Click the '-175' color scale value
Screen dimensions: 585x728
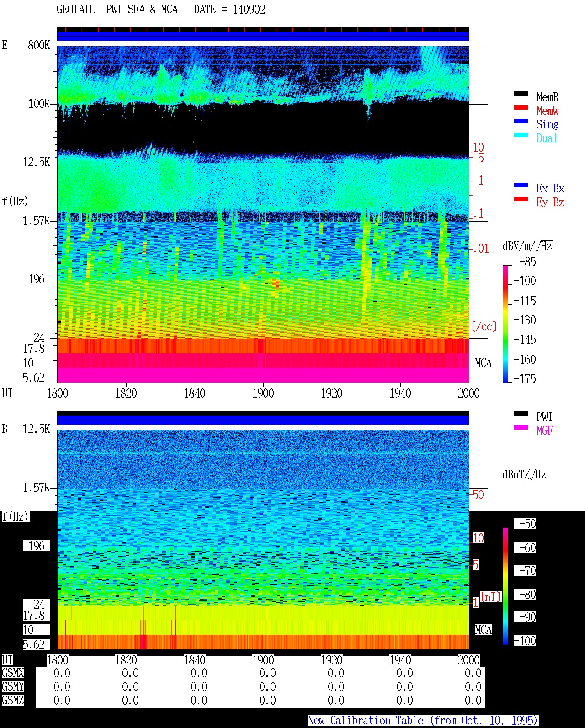click(525, 379)
